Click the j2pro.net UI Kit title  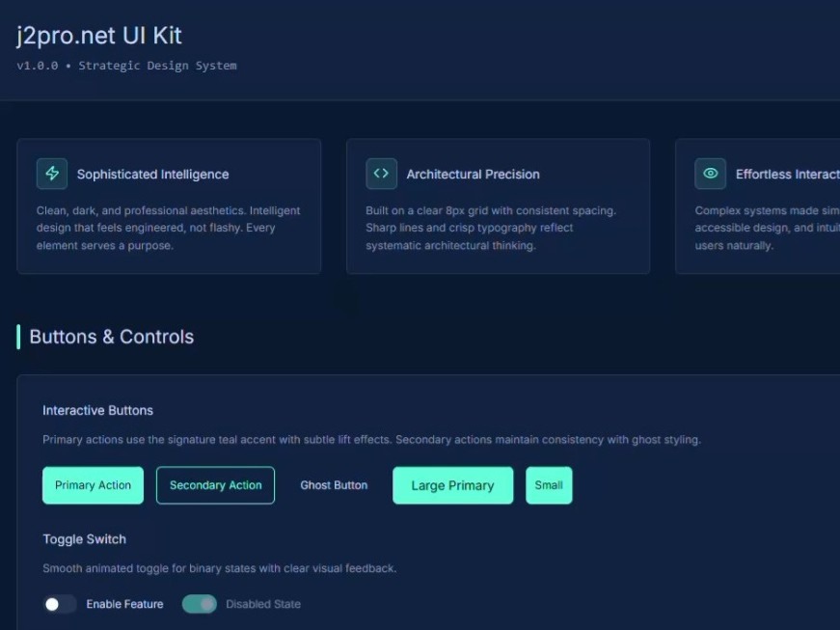(99, 36)
